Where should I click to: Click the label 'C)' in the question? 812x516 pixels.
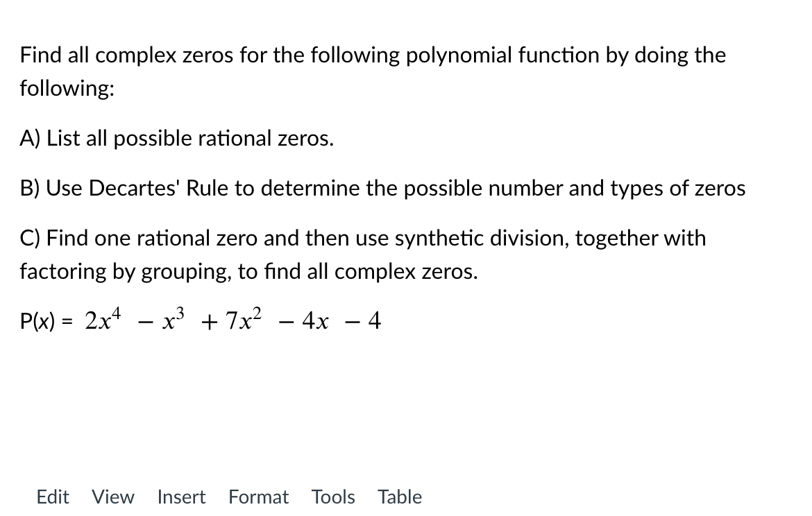[28, 238]
